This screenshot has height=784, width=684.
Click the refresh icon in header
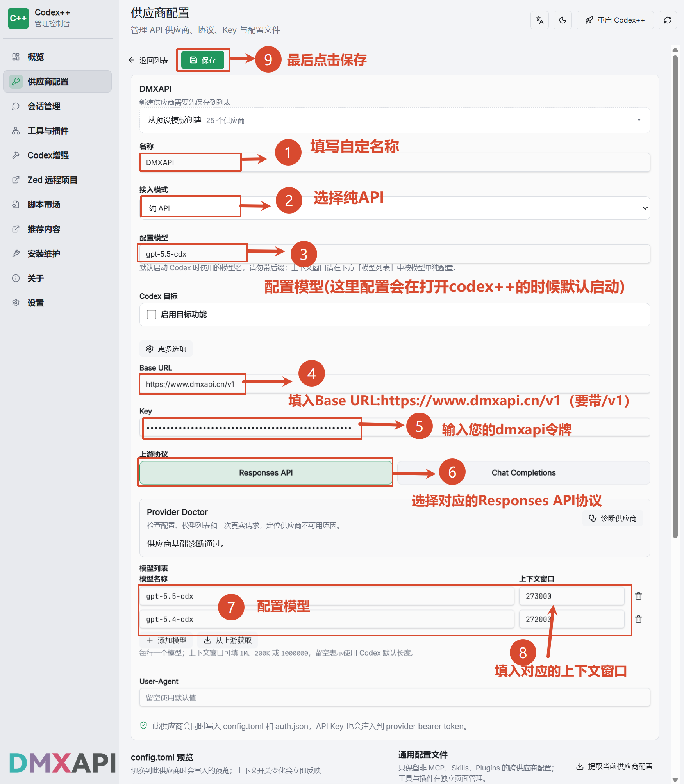pyautogui.click(x=668, y=20)
